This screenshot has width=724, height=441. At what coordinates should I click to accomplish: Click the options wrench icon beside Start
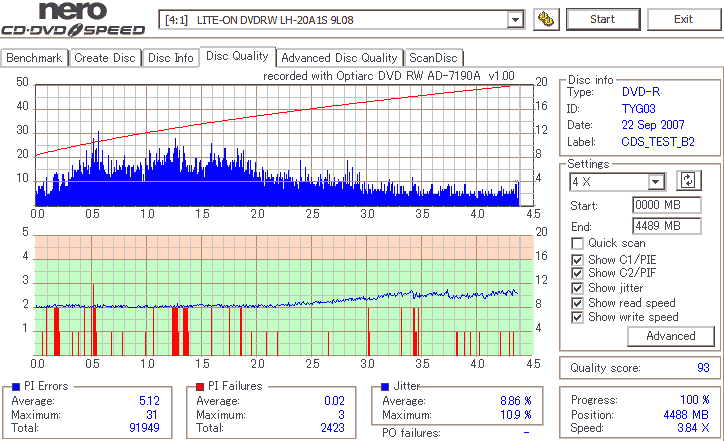click(x=546, y=19)
